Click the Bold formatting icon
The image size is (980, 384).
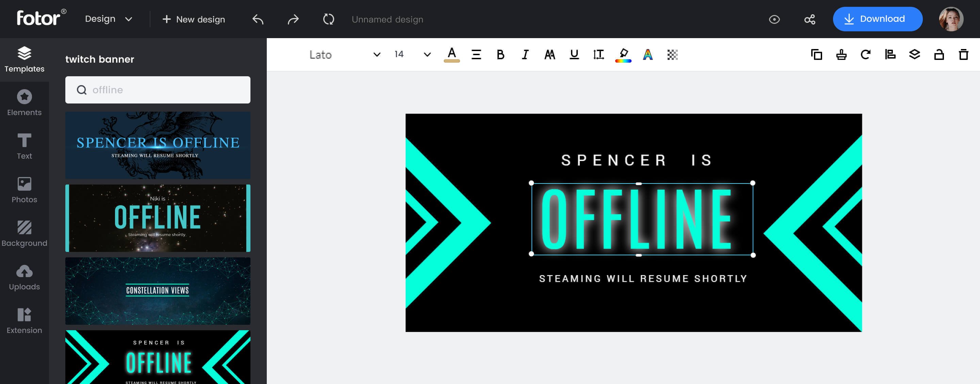[500, 54]
